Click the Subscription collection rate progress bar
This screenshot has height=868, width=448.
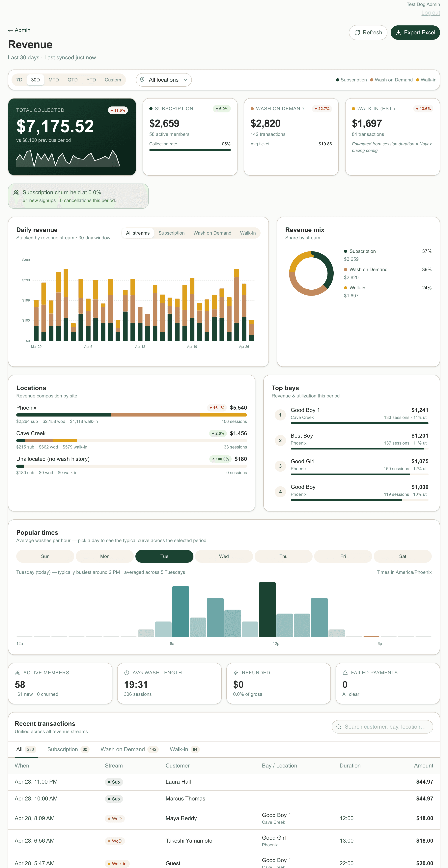190,150
